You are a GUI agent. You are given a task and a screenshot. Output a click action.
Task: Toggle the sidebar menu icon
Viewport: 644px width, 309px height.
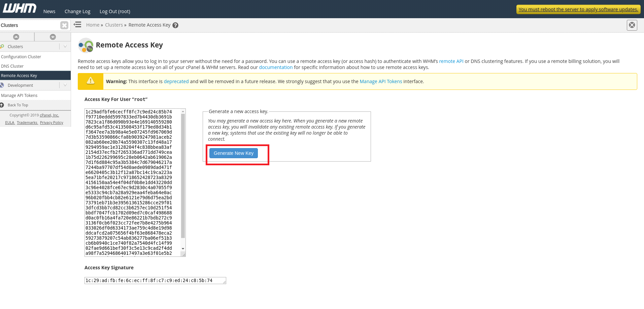pos(78,25)
